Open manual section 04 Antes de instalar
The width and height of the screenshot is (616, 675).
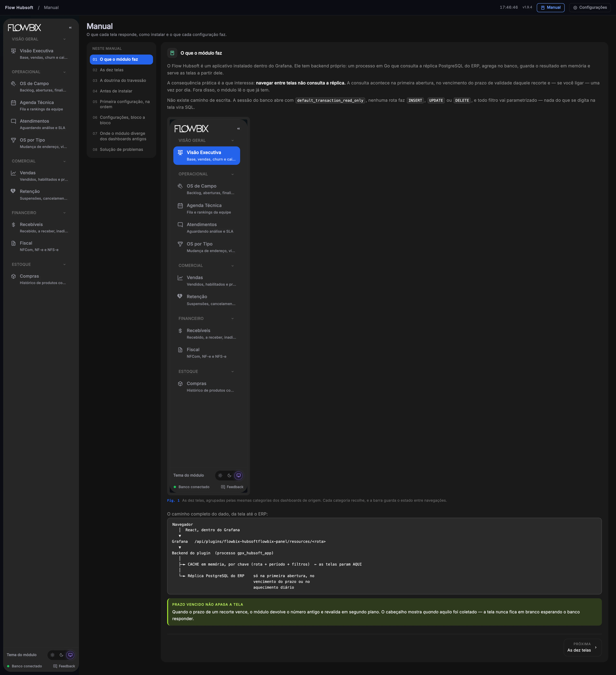tap(121, 91)
